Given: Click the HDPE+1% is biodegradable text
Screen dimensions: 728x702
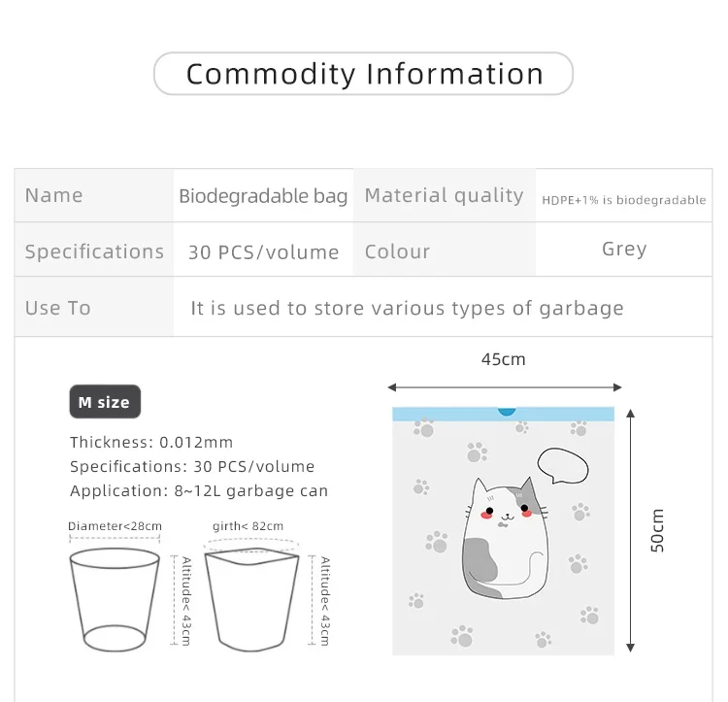Looking at the screenshot, I should point(624,200).
